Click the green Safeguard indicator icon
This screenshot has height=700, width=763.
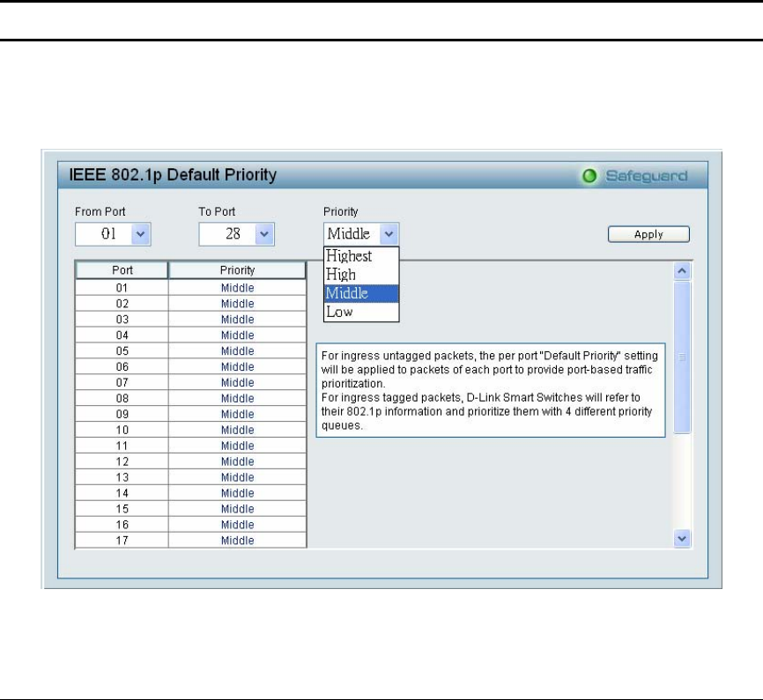pos(589,176)
